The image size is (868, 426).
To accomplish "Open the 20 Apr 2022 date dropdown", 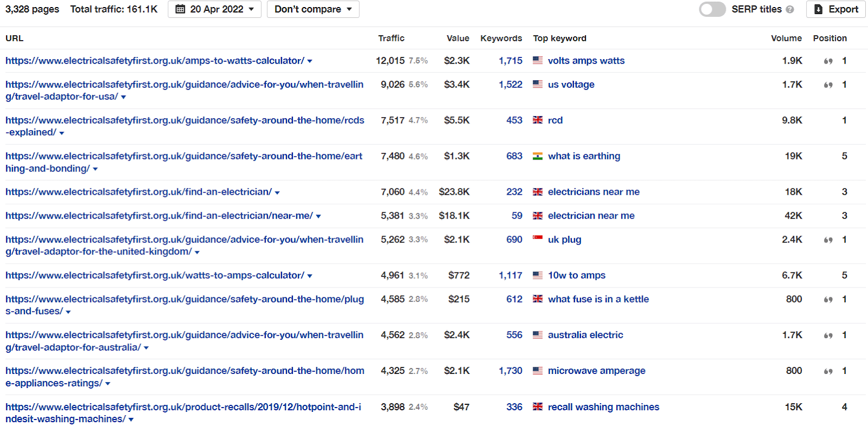I will point(214,9).
